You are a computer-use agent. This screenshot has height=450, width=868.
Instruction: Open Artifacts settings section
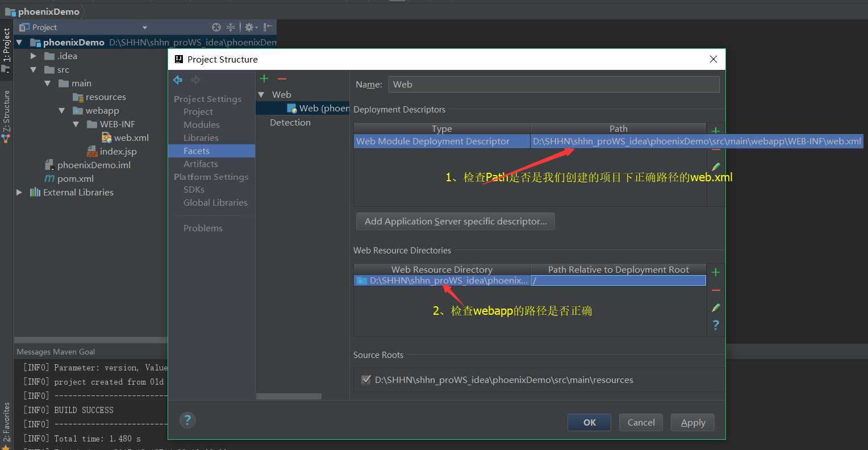pyautogui.click(x=201, y=164)
